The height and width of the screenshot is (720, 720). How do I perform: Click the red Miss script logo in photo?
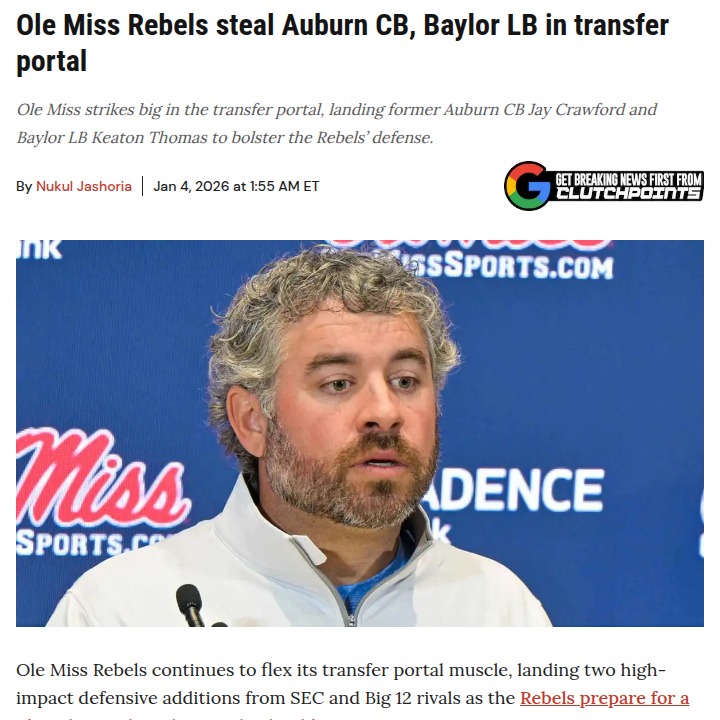pyautogui.click(x=102, y=478)
